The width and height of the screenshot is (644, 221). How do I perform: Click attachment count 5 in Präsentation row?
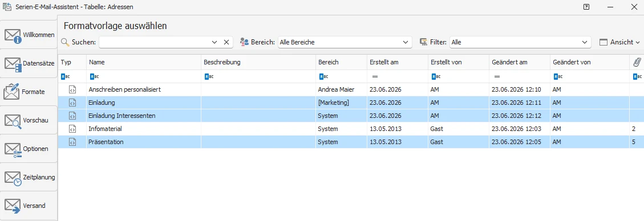click(634, 142)
